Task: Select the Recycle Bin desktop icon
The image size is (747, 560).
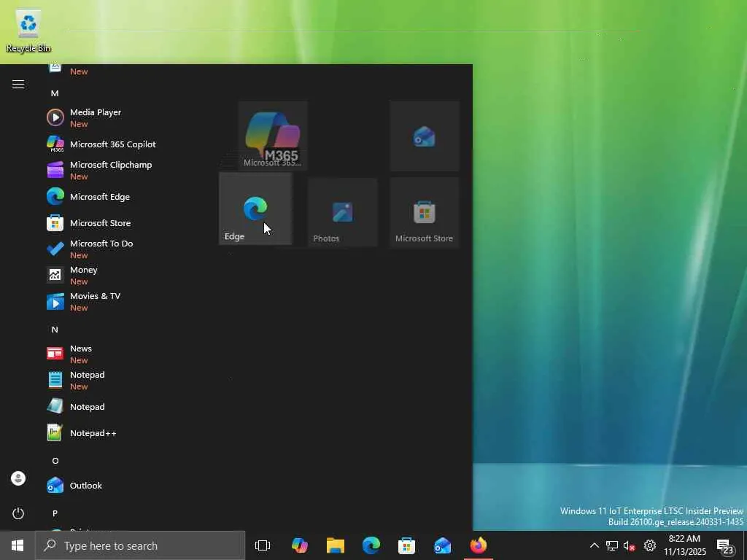Action: [x=28, y=31]
